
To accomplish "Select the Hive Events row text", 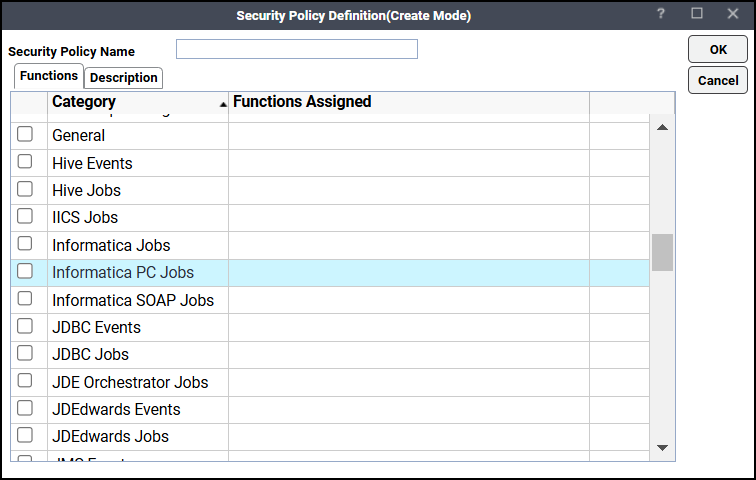I will pyautogui.click(x=92, y=163).
